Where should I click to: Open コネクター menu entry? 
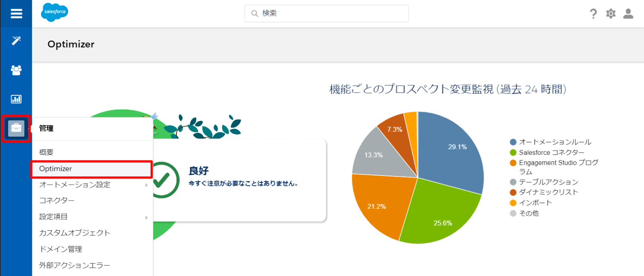[x=57, y=201]
